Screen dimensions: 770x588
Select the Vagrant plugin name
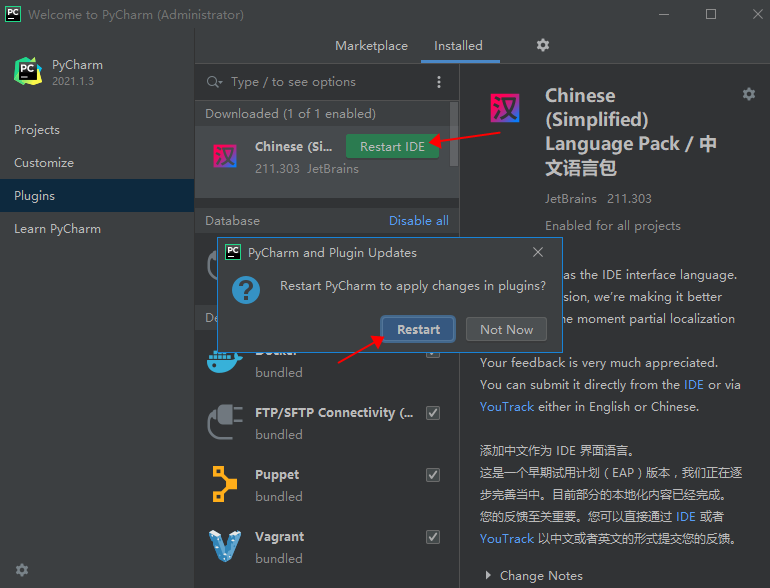(x=279, y=536)
